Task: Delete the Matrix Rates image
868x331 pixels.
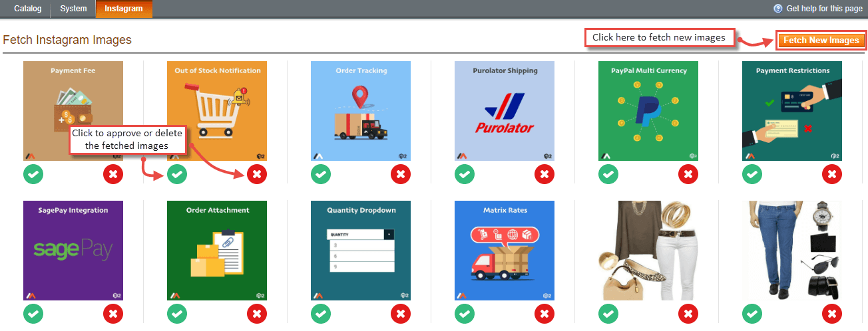Action: pyautogui.click(x=544, y=314)
